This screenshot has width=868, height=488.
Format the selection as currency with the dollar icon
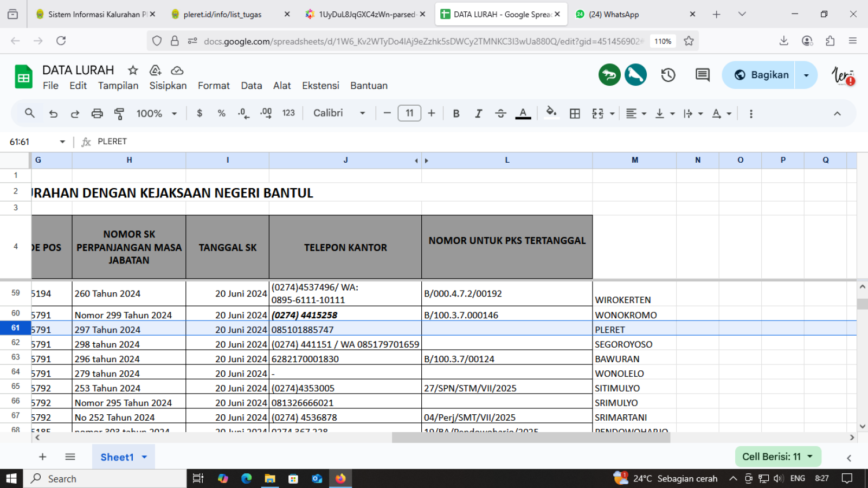tap(200, 113)
